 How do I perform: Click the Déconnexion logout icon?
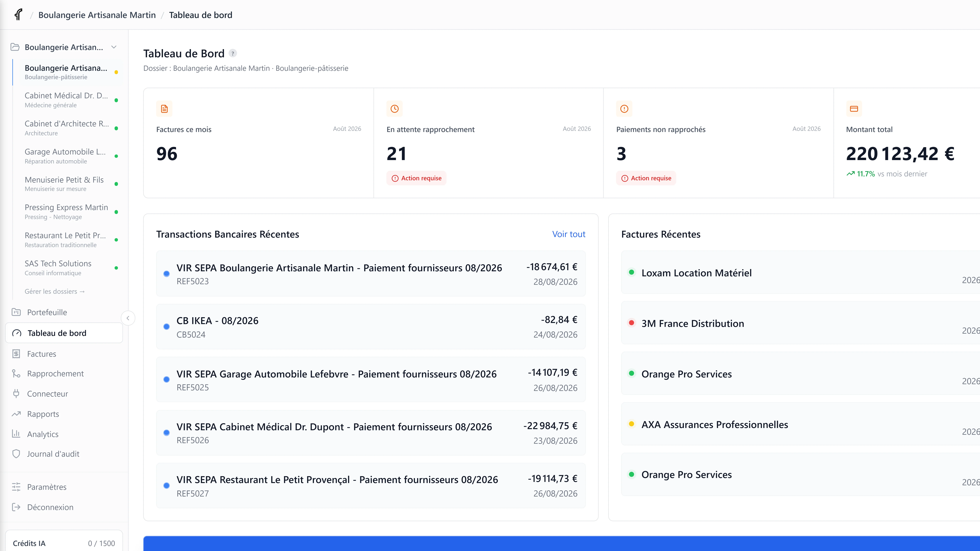click(x=16, y=507)
